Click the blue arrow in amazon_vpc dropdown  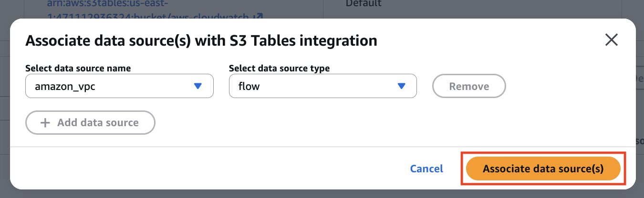point(198,86)
